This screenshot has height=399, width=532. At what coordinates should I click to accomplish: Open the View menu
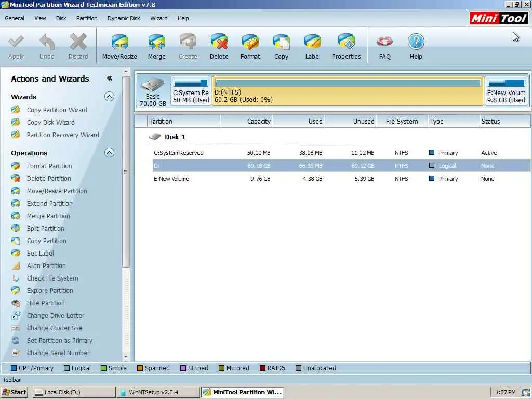click(40, 18)
